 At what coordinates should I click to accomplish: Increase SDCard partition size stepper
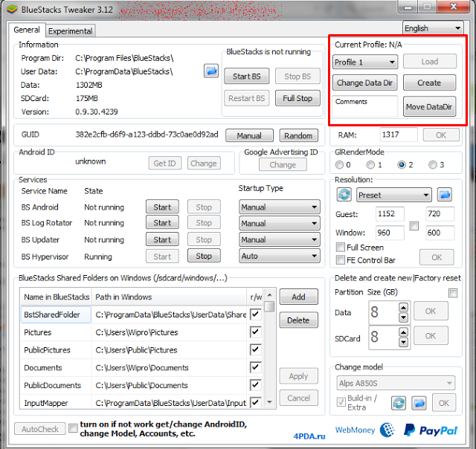click(x=403, y=332)
